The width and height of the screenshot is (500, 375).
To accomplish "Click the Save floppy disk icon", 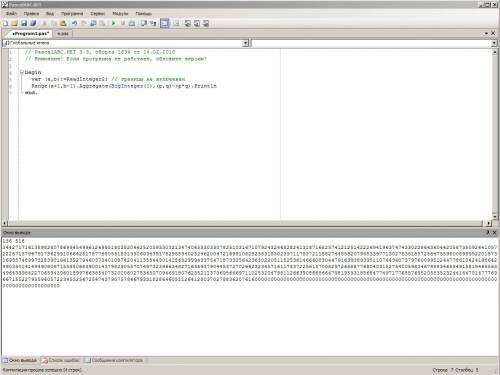I will (x=24, y=23).
